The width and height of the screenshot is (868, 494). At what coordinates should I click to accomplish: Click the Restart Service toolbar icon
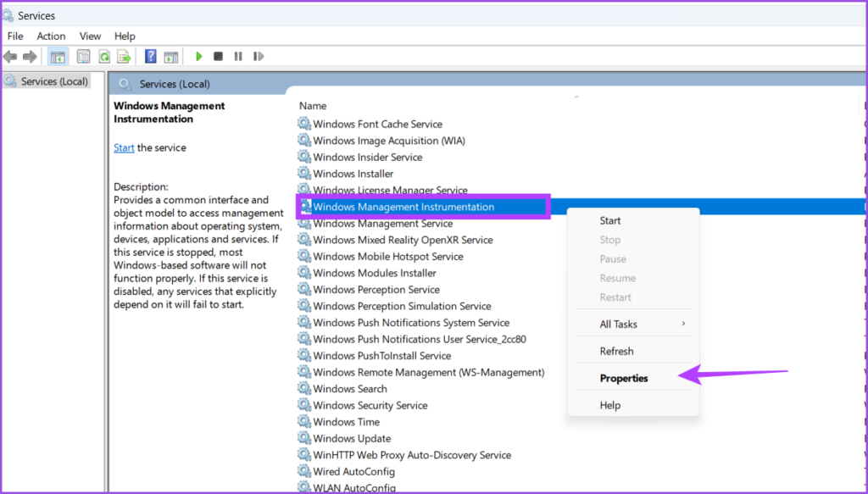[x=258, y=57]
